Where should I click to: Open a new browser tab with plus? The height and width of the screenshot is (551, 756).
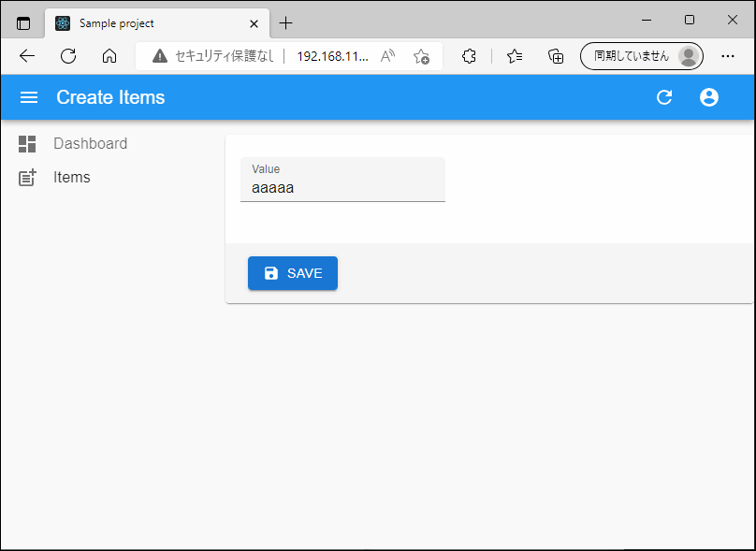click(286, 22)
